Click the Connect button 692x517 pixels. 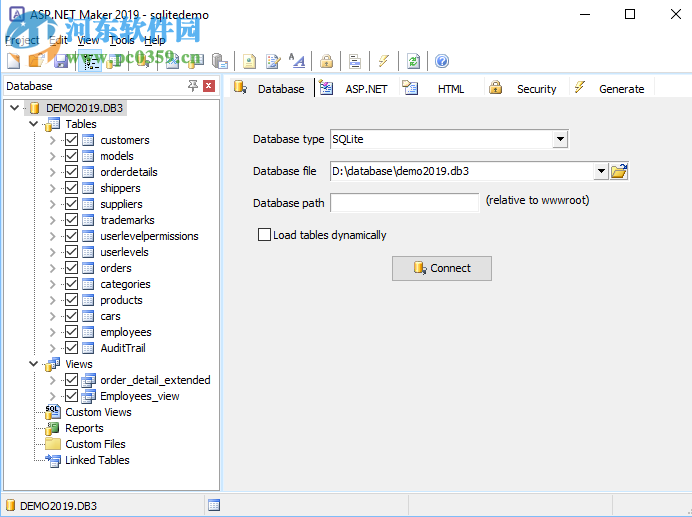(x=442, y=268)
